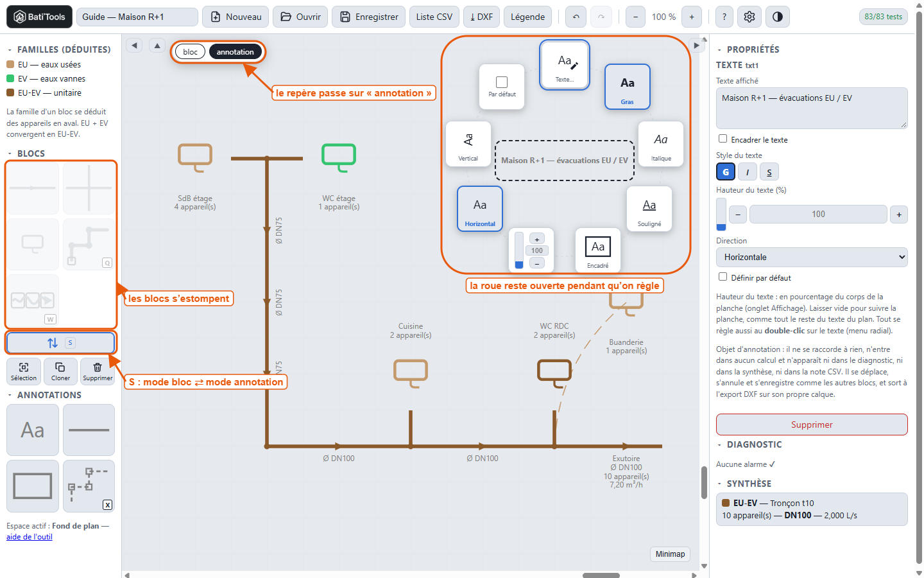This screenshot has height=578, width=924.
Task: Export the plan with the DXF button
Action: 481,17
